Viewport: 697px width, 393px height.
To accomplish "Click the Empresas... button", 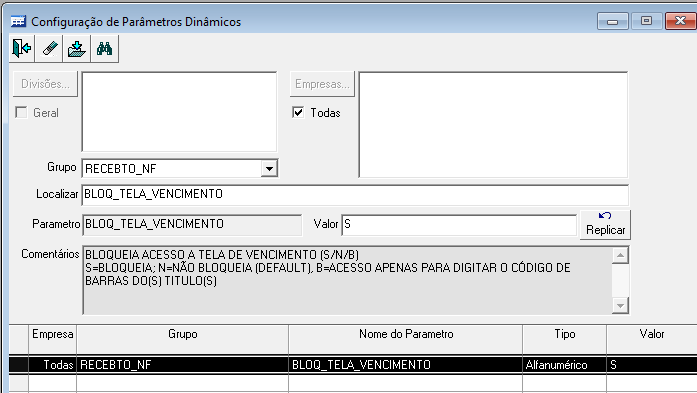I will pyautogui.click(x=322, y=84).
